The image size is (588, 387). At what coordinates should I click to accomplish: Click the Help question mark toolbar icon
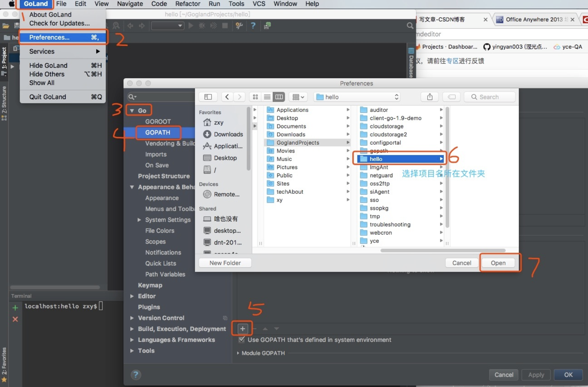tap(253, 26)
